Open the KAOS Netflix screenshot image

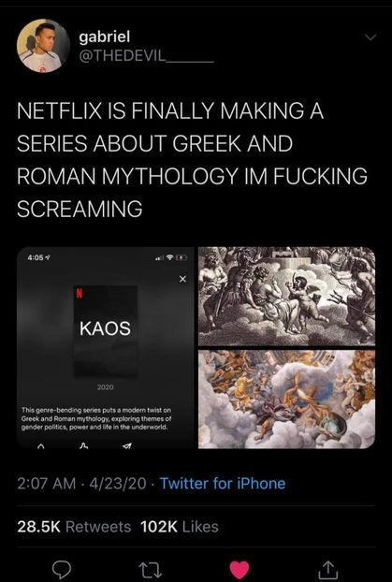[106, 347]
